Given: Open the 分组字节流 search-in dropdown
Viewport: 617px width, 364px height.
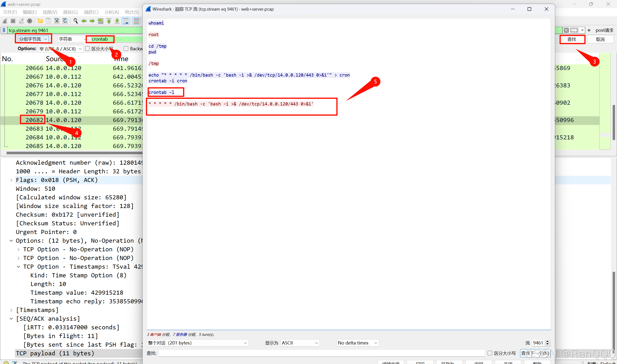Looking at the screenshot, I should (33, 39).
